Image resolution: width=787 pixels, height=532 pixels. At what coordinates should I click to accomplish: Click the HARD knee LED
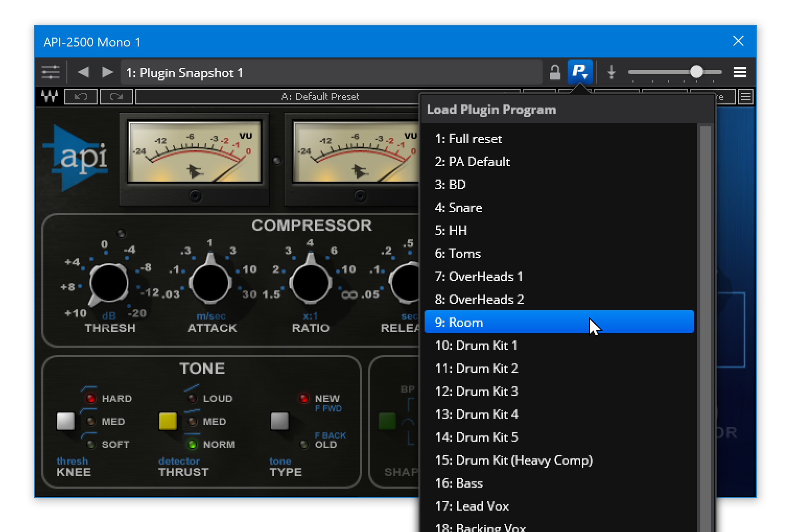pyautogui.click(x=91, y=398)
